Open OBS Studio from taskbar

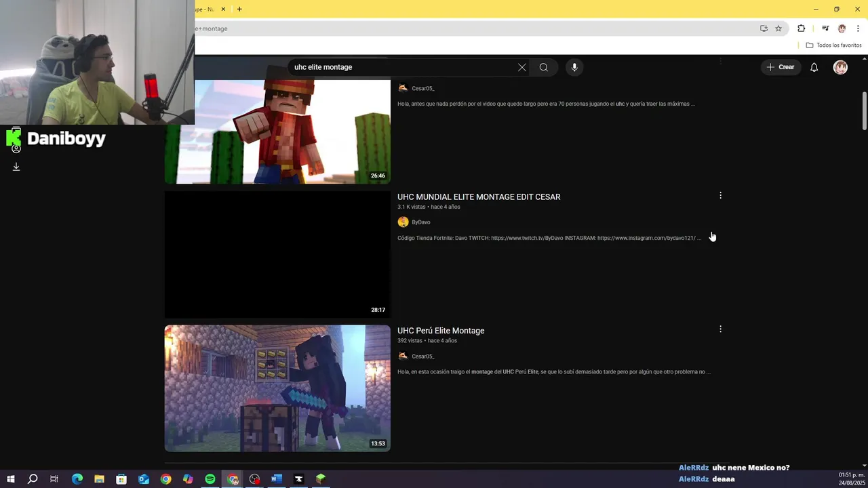pyautogui.click(x=254, y=479)
